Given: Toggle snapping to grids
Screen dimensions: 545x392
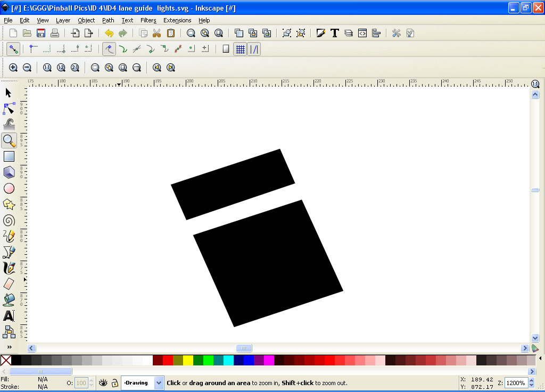Looking at the screenshot, I should click(241, 49).
